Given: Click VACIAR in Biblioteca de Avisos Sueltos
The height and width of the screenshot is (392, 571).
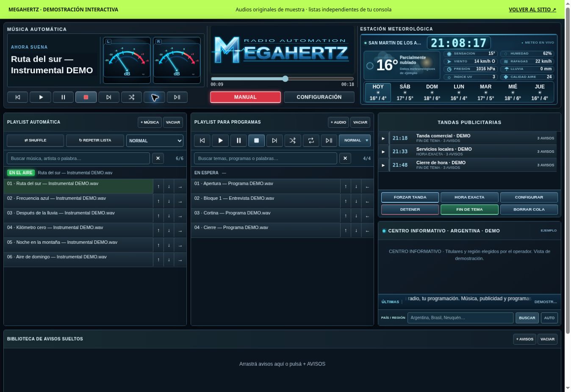Looking at the screenshot, I should pyautogui.click(x=547, y=339).
